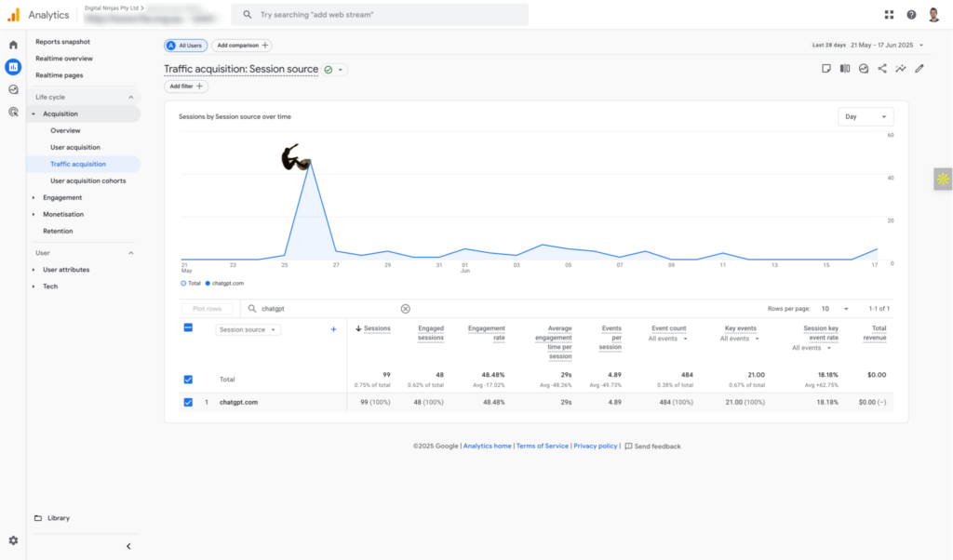This screenshot has width=953, height=560.
Task: Open the Privacy policy link
Action: coord(596,446)
